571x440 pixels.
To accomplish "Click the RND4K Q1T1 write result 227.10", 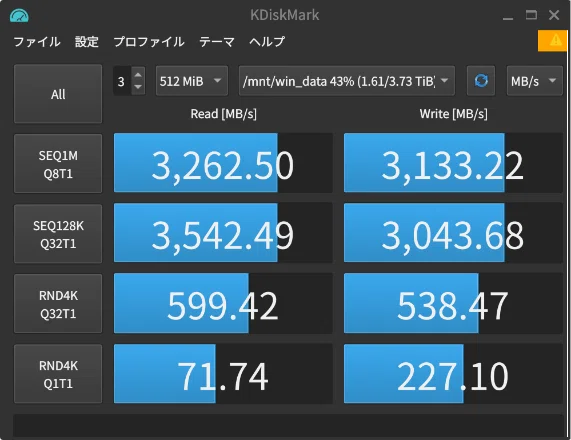I will pos(453,374).
